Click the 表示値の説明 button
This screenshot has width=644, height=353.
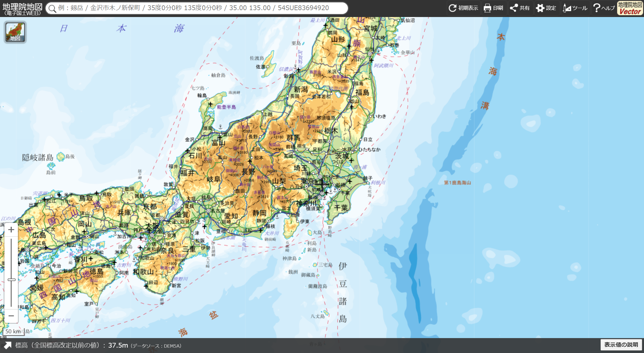[621, 345]
